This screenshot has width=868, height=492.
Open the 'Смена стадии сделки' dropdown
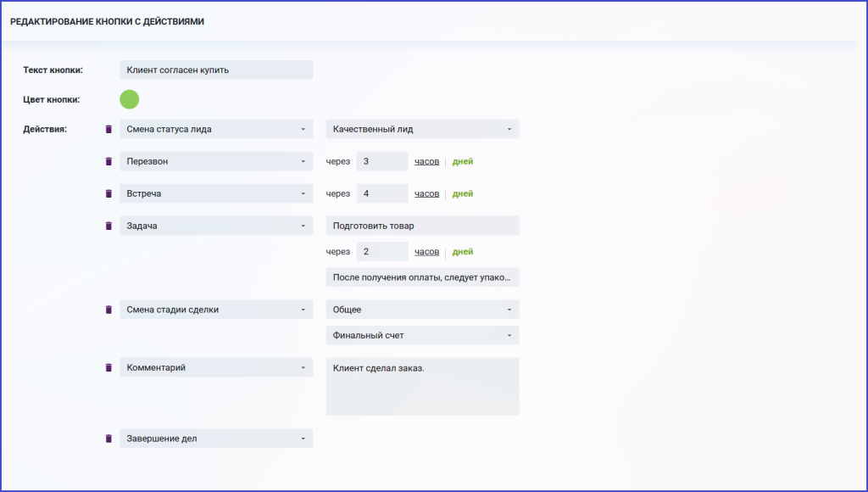point(216,310)
